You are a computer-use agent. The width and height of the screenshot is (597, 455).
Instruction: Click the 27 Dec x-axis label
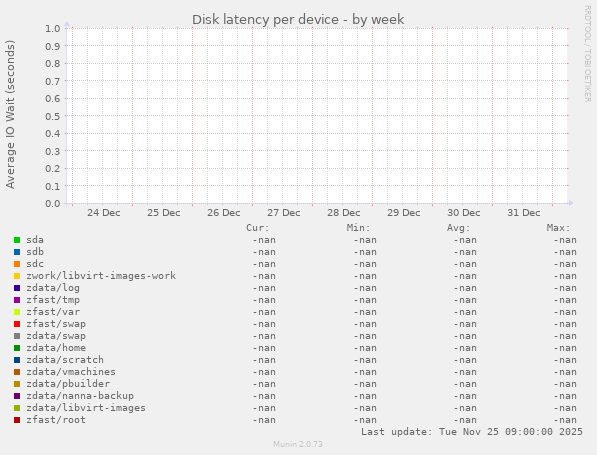pyautogui.click(x=284, y=213)
